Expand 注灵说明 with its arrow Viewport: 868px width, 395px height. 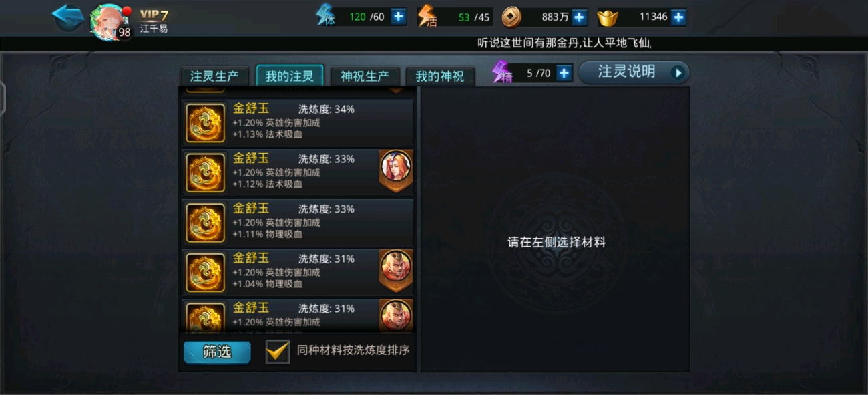678,72
